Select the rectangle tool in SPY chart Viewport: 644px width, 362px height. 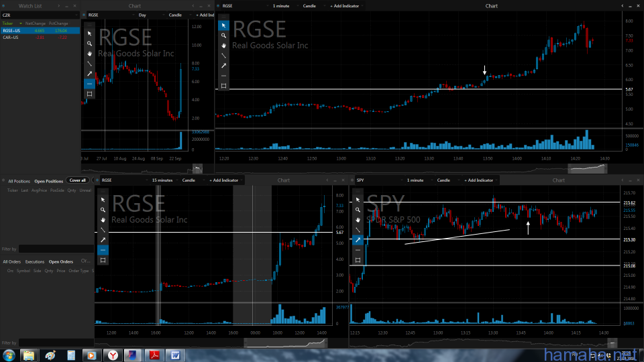358,260
